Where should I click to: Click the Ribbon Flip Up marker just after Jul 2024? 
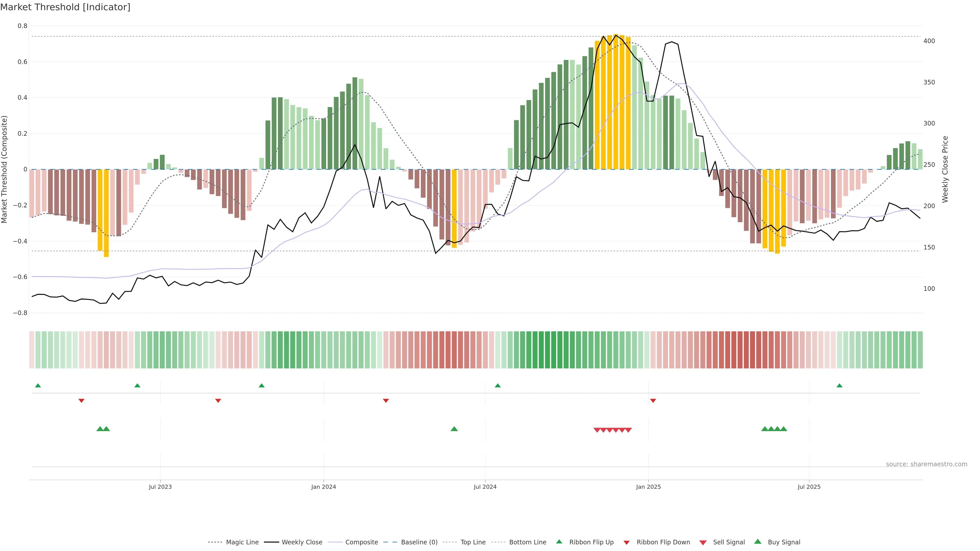[498, 386]
